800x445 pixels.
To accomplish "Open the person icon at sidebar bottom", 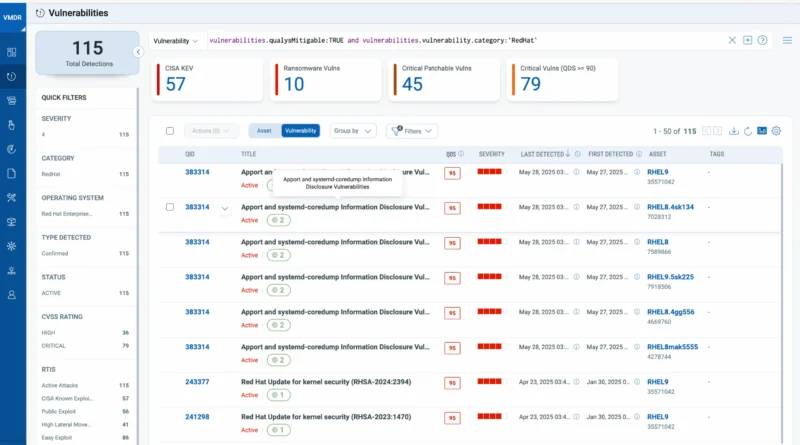I will tap(12, 295).
